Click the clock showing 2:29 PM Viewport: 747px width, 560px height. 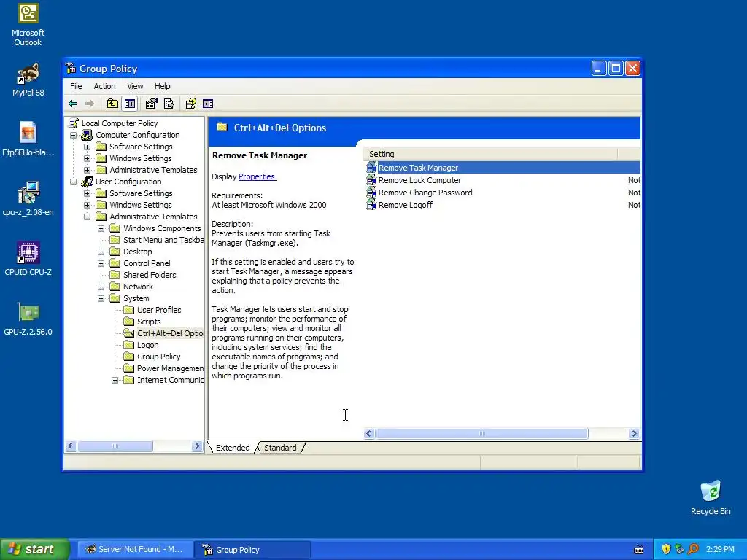tap(720, 549)
